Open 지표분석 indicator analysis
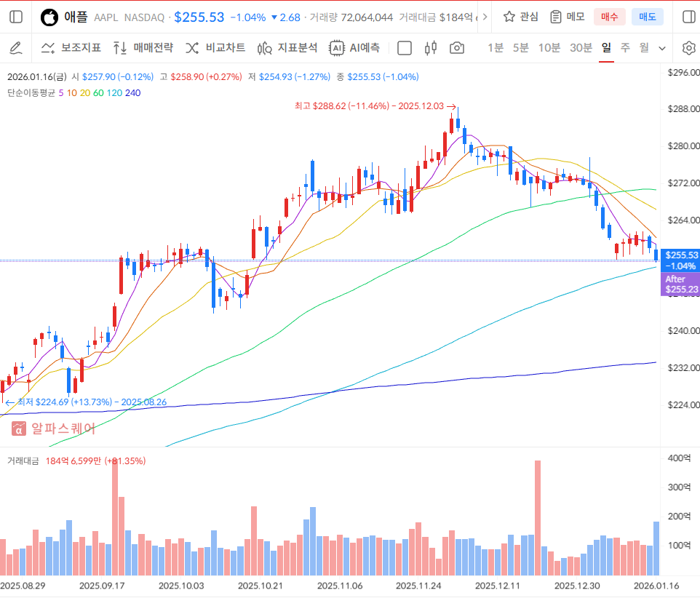 (x=287, y=48)
